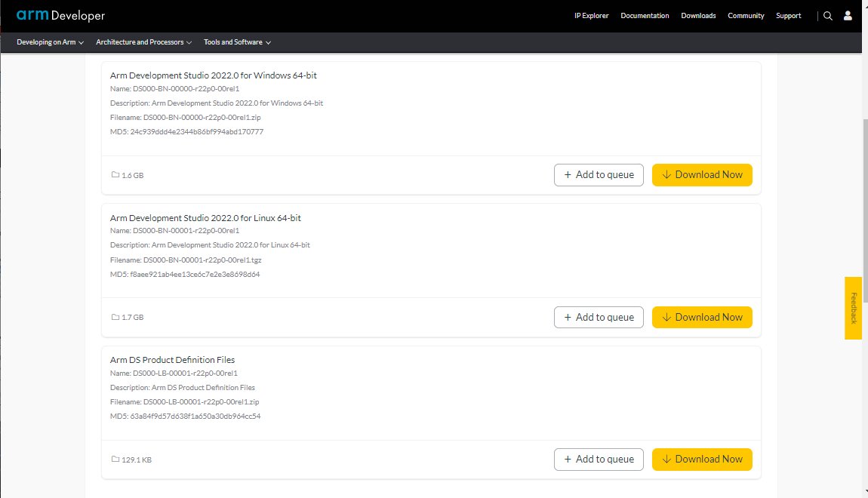Add Product Definition Files to queue
Image resolution: width=868 pixels, height=498 pixels.
pyautogui.click(x=599, y=460)
